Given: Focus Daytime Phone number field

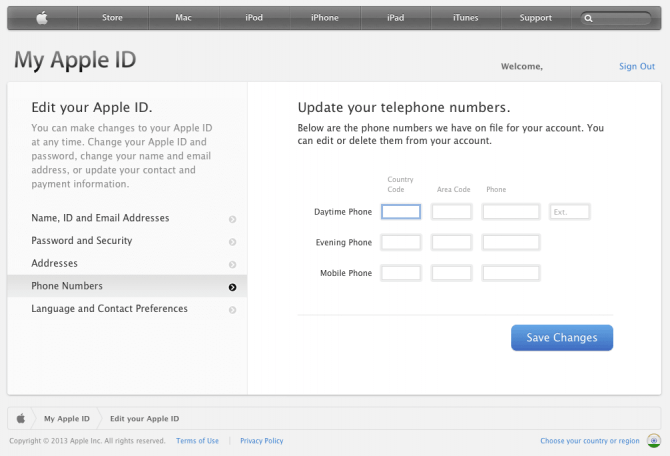Looking at the screenshot, I should click(511, 212).
